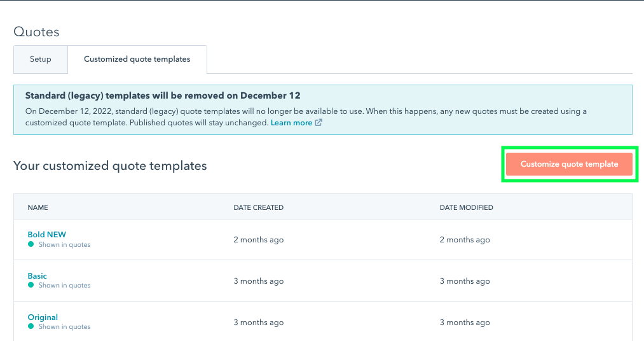Open the Original quote template
The height and width of the screenshot is (341, 644).
[43, 317]
